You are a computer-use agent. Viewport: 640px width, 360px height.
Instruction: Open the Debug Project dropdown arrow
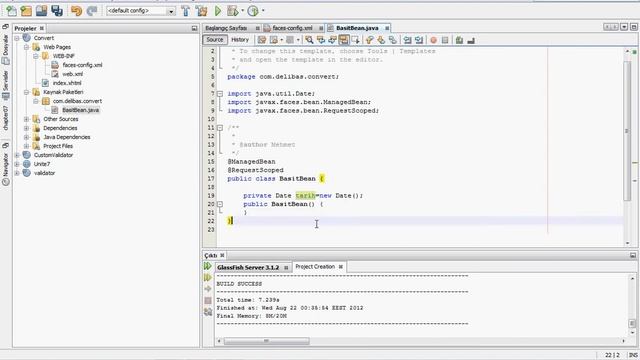pos(242,11)
